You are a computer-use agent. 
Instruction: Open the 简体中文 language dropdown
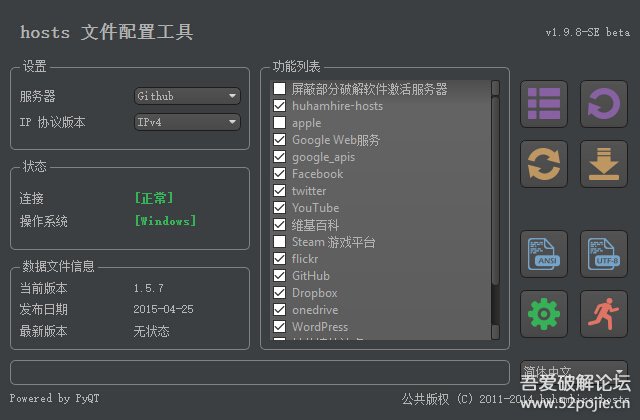coord(573,371)
